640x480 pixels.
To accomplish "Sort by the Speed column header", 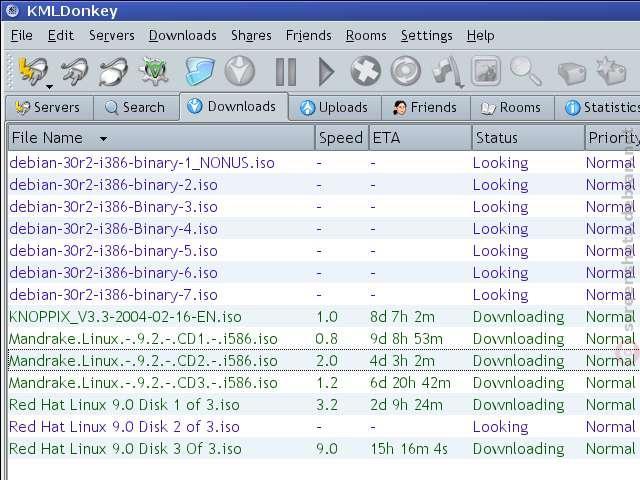I will 342,138.
